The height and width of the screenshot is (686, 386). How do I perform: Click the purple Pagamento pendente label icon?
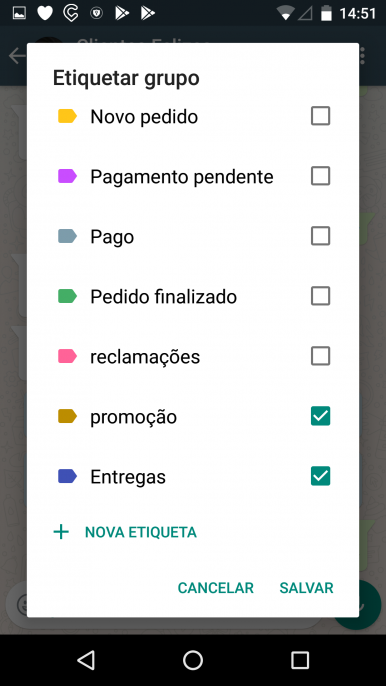pyautogui.click(x=67, y=176)
